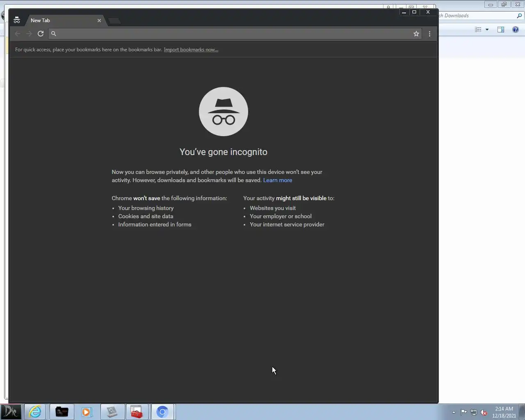Click the search magnifier in the address bar
This screenshot has width=525, height=420.
click(54, 34)
